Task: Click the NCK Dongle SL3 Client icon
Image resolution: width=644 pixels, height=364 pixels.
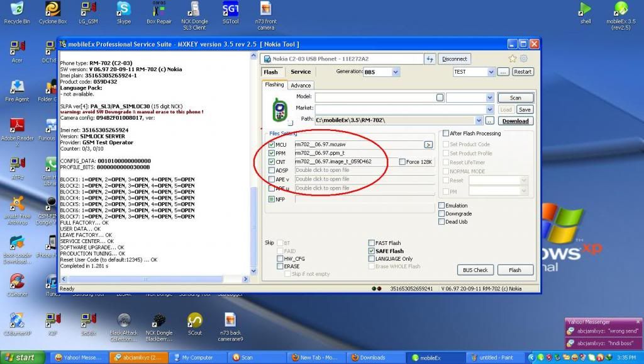Action: (x=194, y=16)
